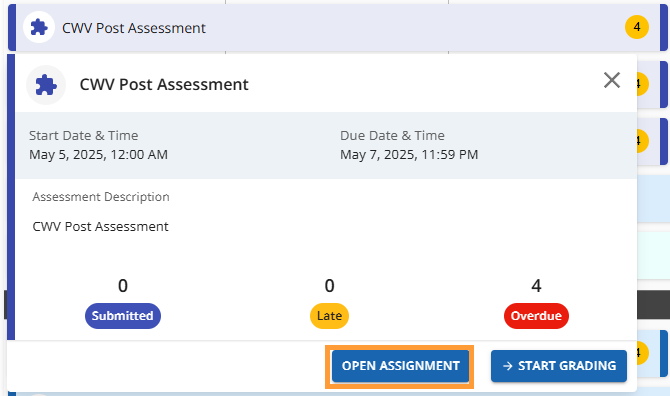Start grading the CWV Post Assessment
This screenshot has width=670, height=396.
[558, 366]
